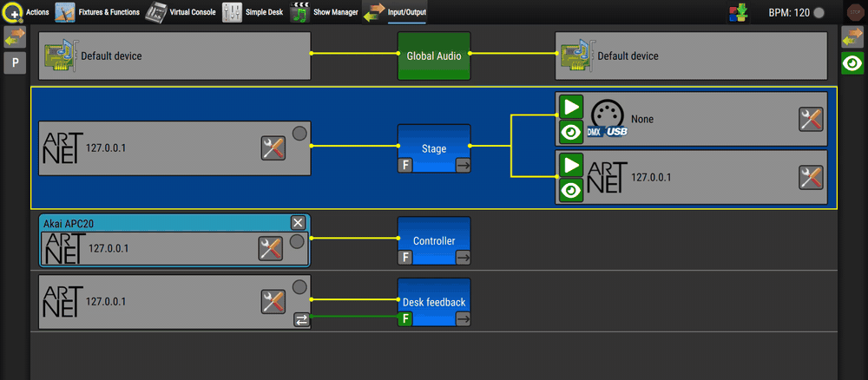Viewport: 868px width, 380px height.
Task: Click the Controller universe block
Action: (434, 240)
